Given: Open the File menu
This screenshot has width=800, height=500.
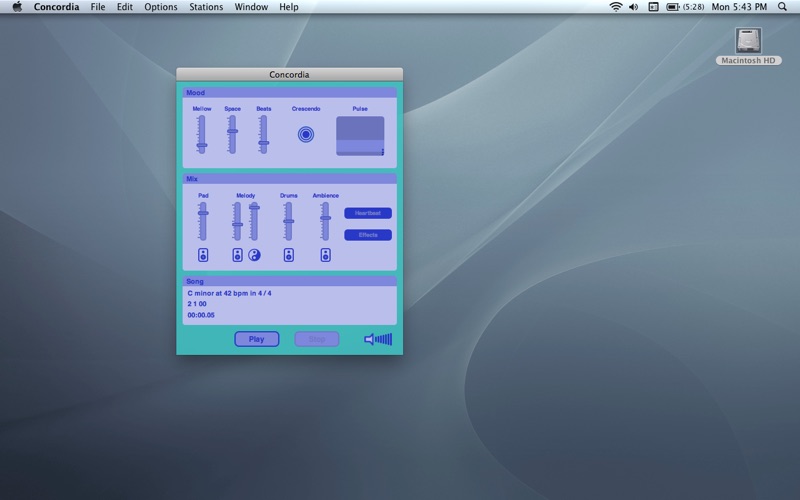Looking at the screenshot, I should [x=98, y=7].
